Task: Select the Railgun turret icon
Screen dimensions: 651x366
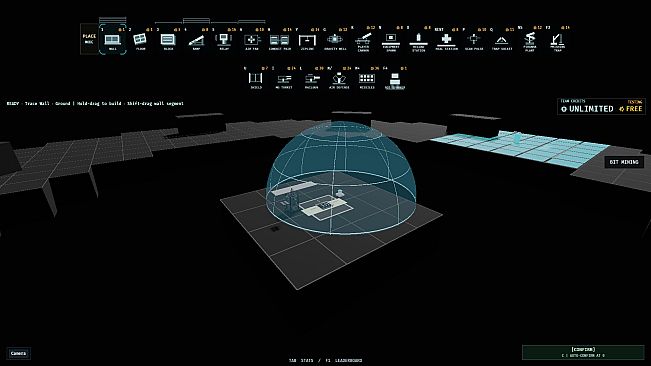Action: coord(311,80)
